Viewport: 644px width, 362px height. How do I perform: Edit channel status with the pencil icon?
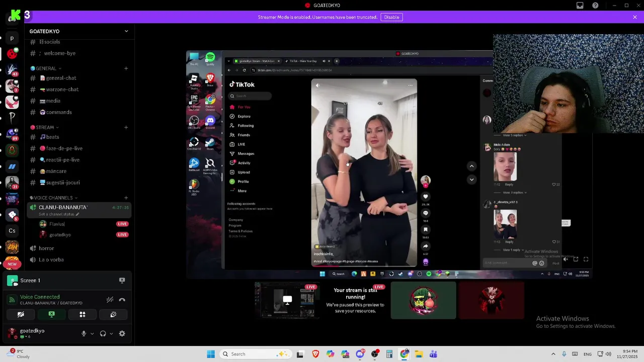click(77, 214)
